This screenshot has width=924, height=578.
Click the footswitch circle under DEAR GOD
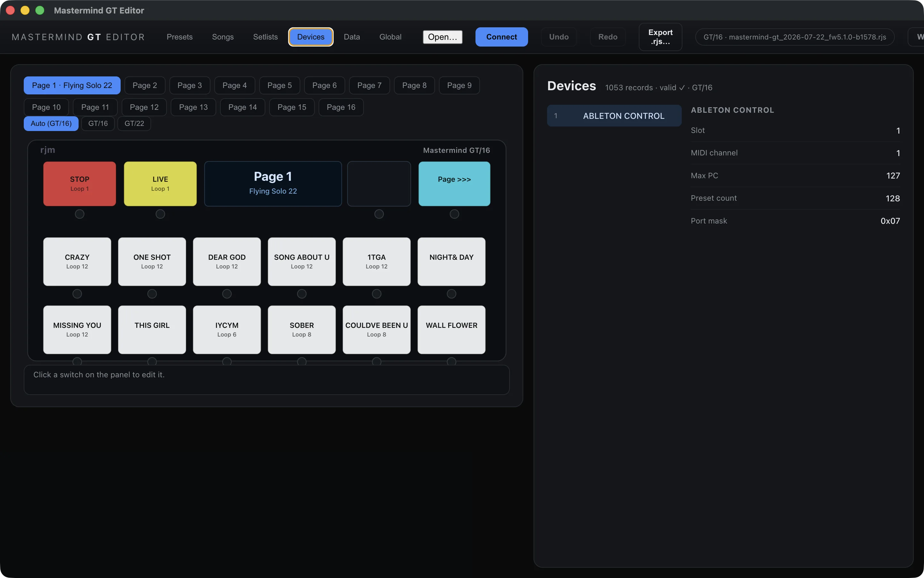pos(227,293)
